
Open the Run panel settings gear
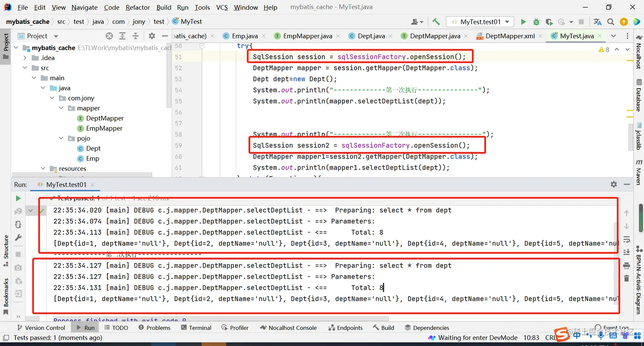(x=613, y=185)
